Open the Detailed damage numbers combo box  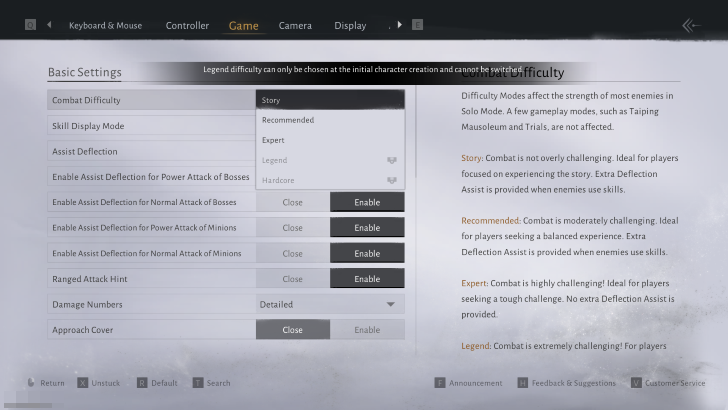330,304
